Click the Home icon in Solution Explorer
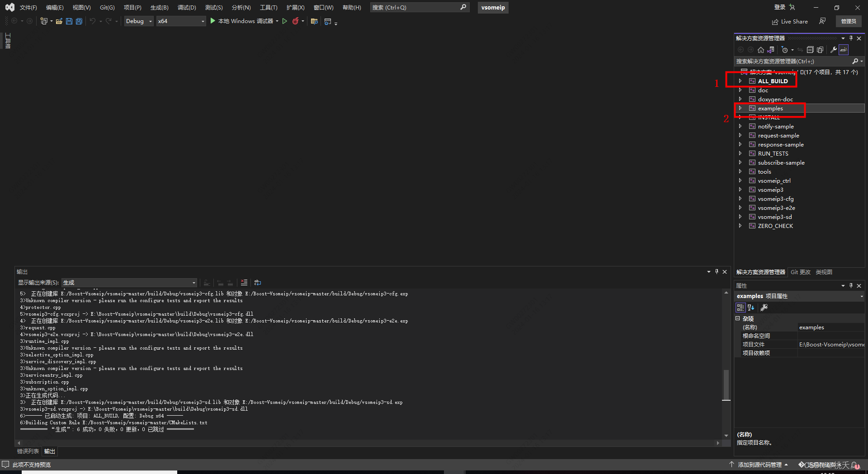 tap(761, 50)
